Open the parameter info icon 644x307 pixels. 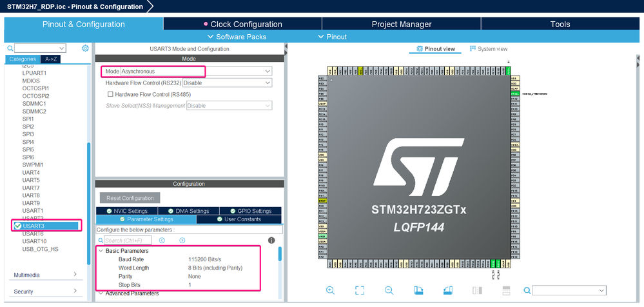point(271,241)
